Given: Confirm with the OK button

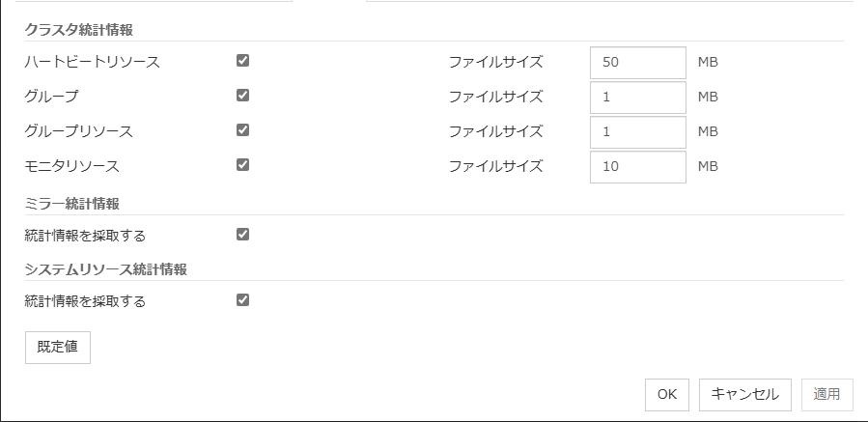Looking at the screenshot, I should pyautogui.click(x=666, y=394).
